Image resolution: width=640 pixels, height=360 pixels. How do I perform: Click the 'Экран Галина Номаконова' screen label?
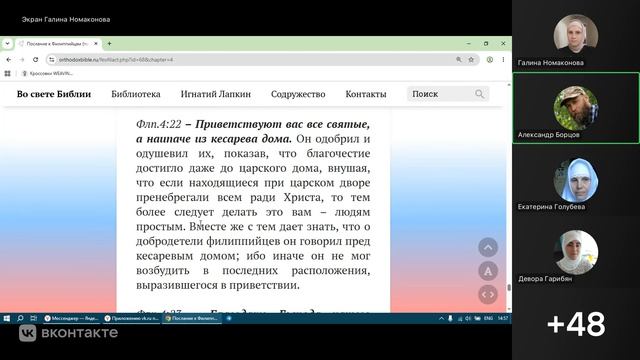[x=66, y=19]
